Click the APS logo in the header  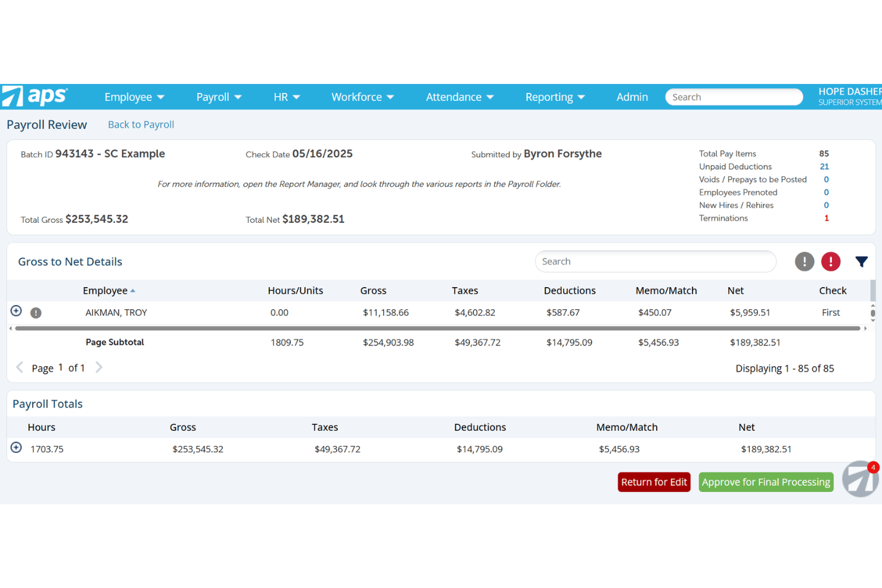(35, 97)
